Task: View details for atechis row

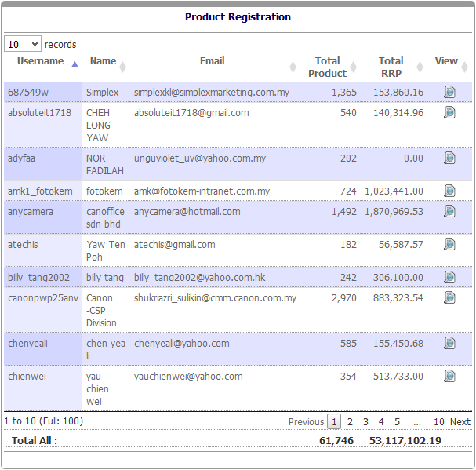Action: click(449, 245)
